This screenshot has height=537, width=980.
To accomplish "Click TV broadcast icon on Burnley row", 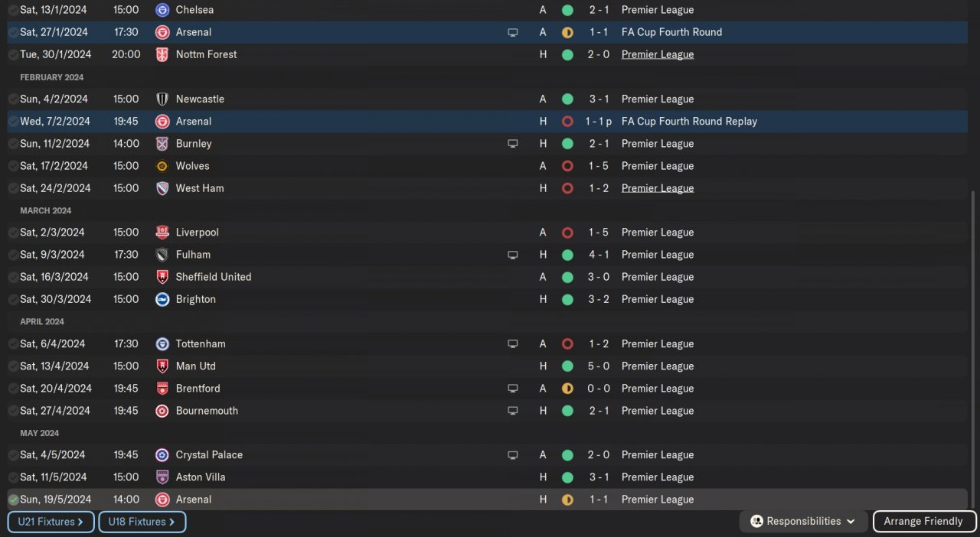I will pos(512,144).
